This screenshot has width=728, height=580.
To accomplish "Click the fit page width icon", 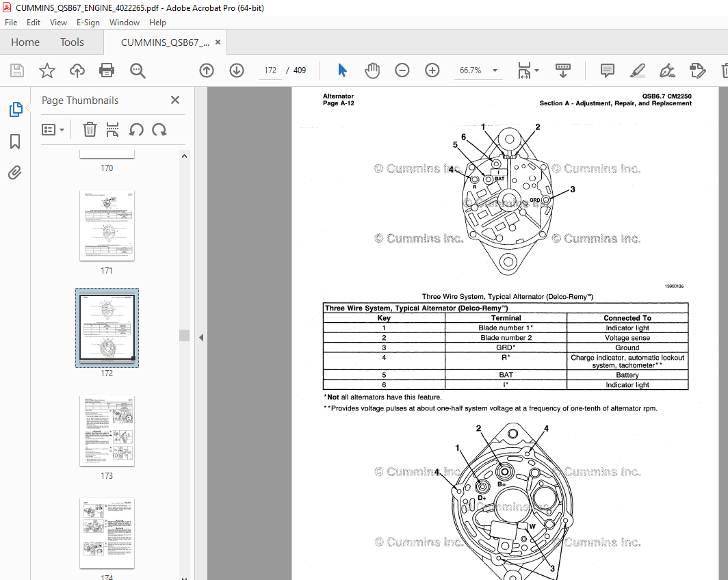I will (524, 70).
